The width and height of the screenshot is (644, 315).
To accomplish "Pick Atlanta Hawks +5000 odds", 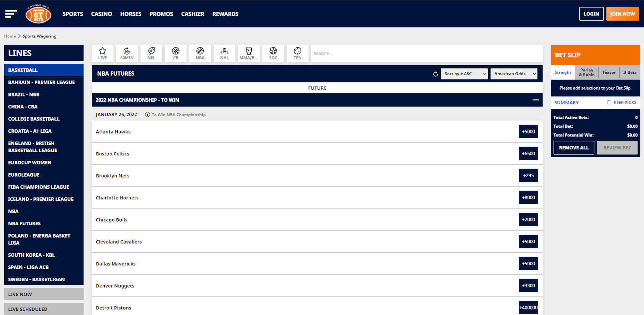I will 528,132.
